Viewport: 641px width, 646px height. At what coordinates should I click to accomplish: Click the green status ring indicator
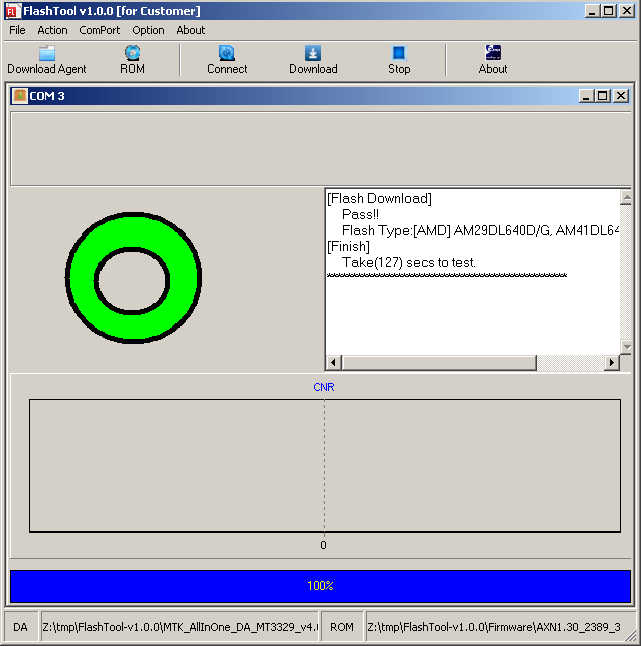(x=133, y=278)
